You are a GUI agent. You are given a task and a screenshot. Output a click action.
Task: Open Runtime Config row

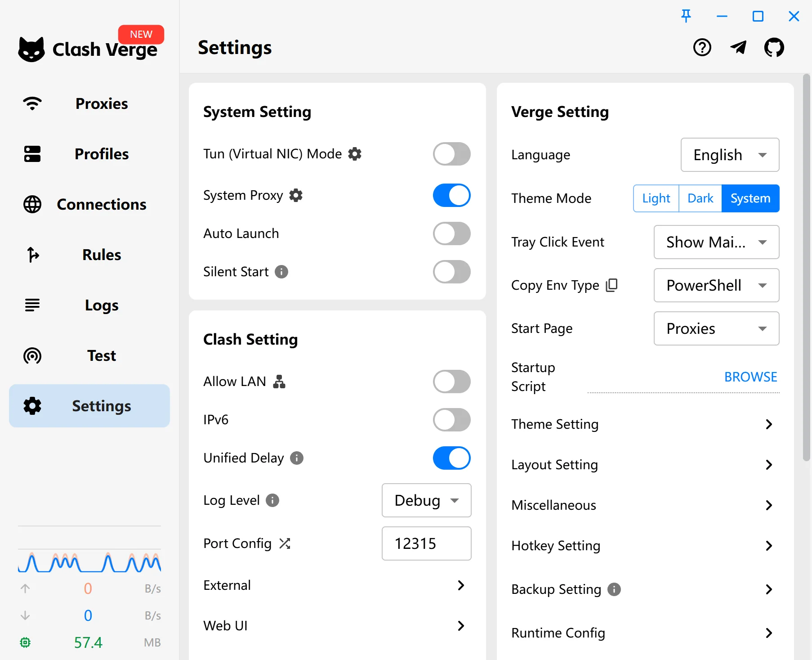645,633
